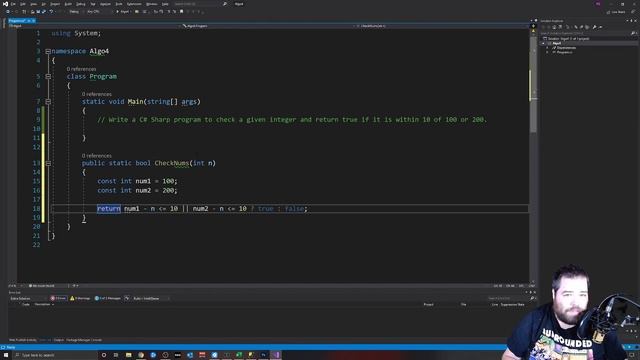
Task: Click the Undo toolbar icon
Action: point(51,12)
